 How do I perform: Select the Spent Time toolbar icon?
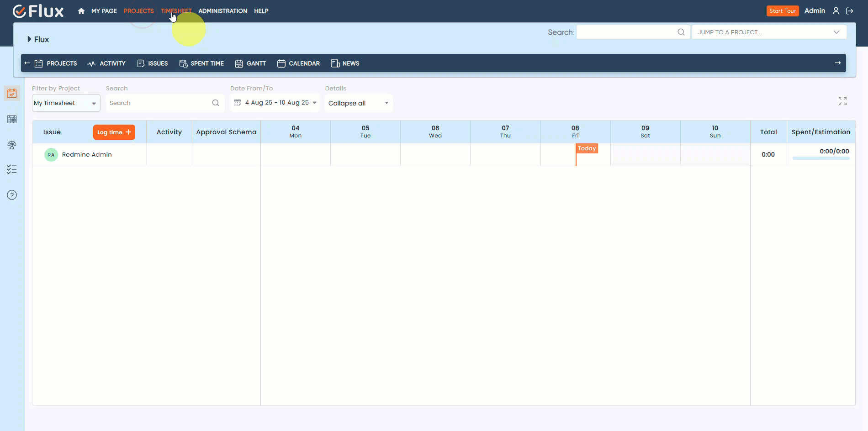tap(184, 63)
